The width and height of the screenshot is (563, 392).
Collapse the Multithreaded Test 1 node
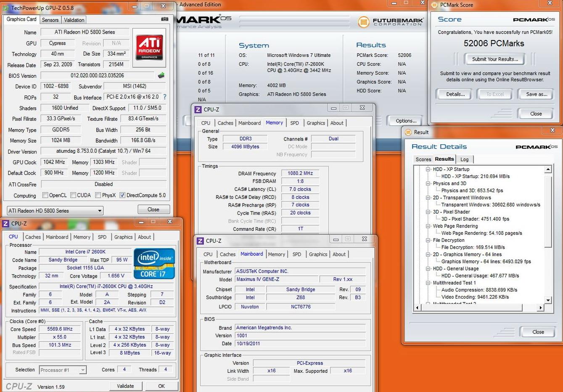(428, 283)
